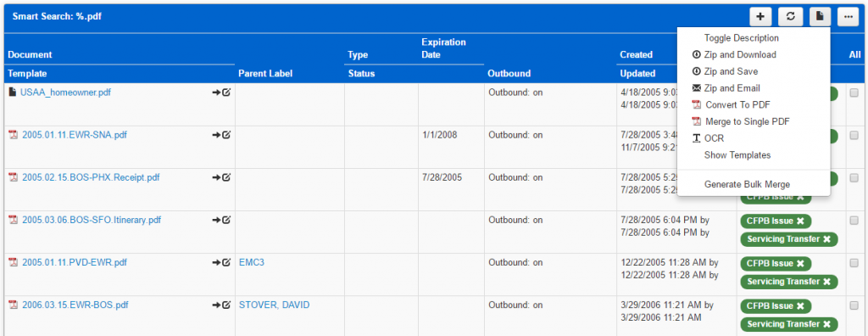Screen dimensions: 868x336
Task: Click the plus add button in header
Action: 760,17
